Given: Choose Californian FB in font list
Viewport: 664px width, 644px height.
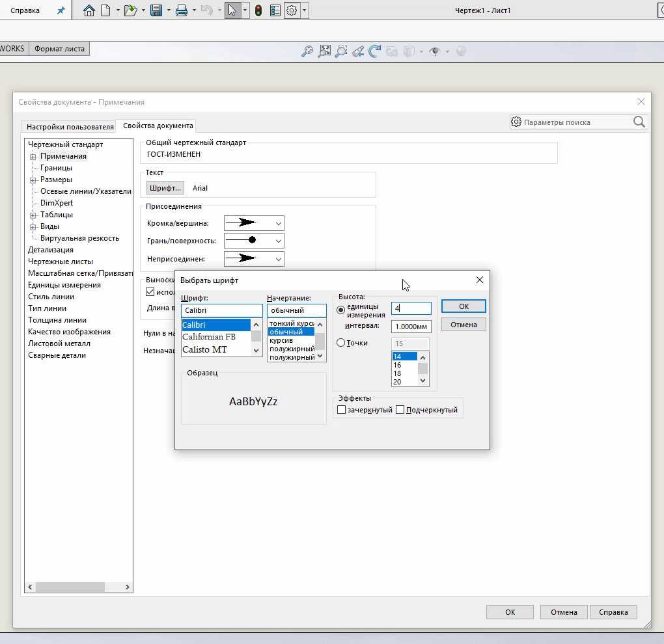Looking at the screenshot, I should click(x=209, y=337).
